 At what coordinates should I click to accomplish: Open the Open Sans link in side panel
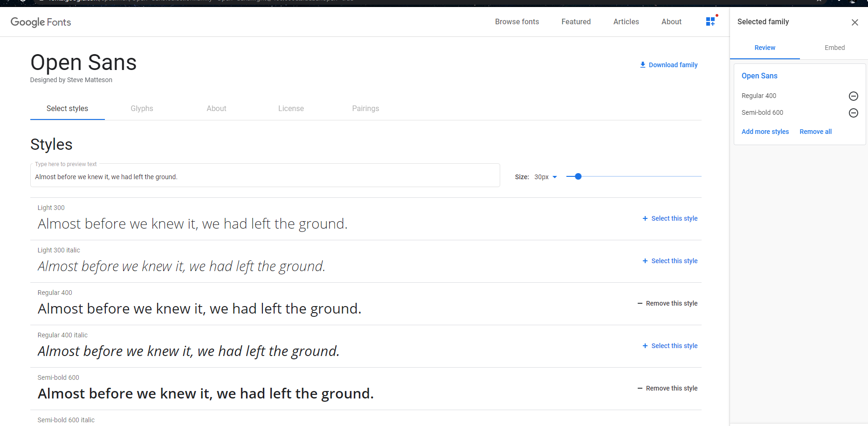[759, 76]
